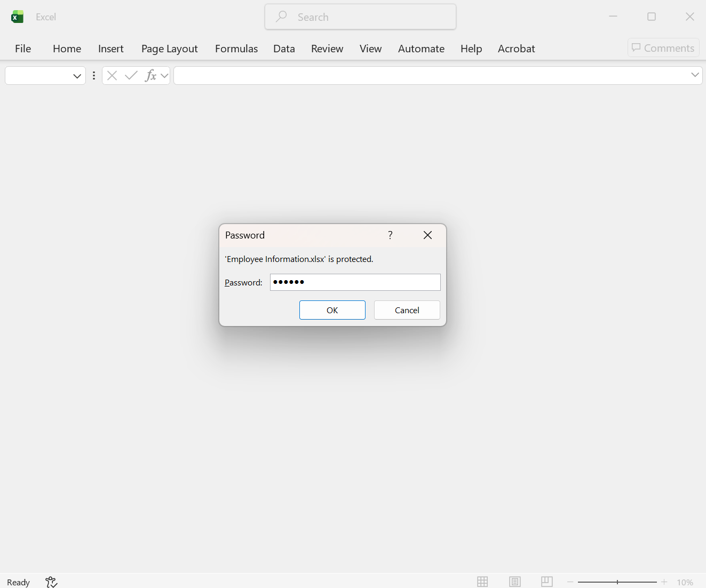Image resolution: width=706 pixels, height=588 pixels.
Task: Click the Normal view icon in status bar
Action: 483,582
